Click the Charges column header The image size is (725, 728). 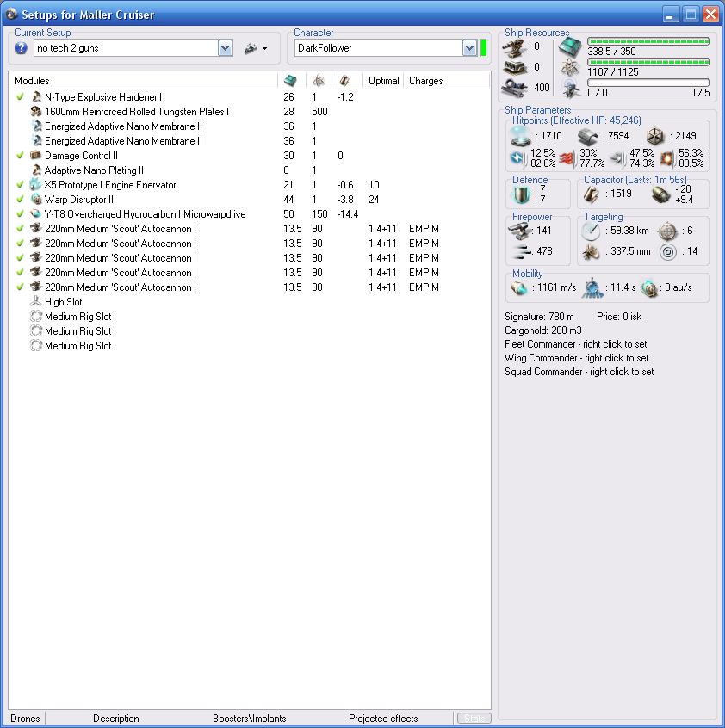[x=426, y=81]
